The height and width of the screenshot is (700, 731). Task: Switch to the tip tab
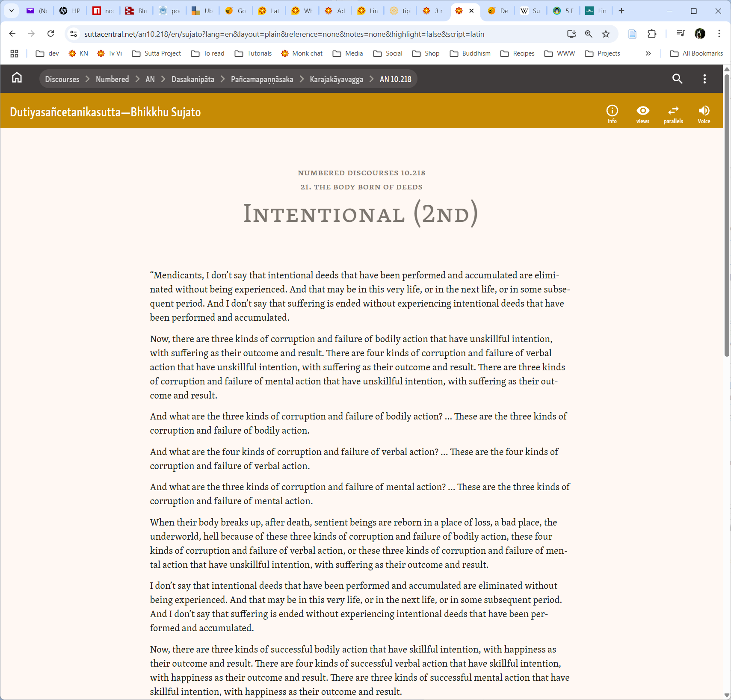point(401,11)
